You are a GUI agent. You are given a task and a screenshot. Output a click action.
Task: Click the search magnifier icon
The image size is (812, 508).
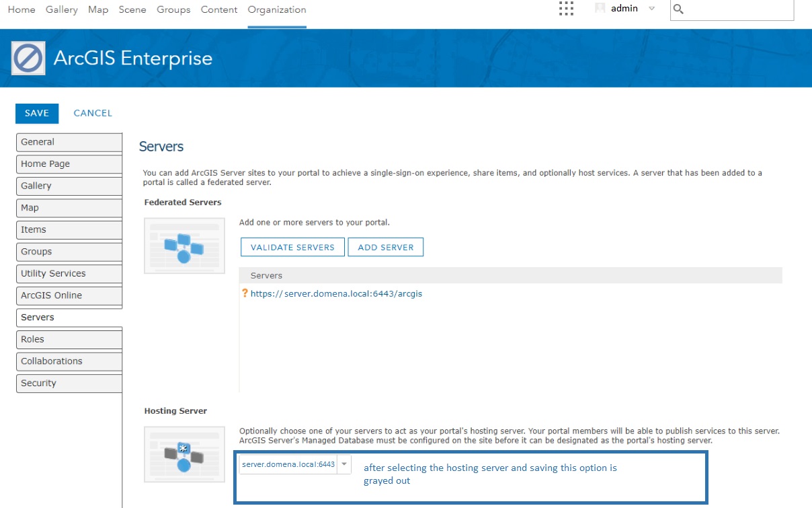679,9
